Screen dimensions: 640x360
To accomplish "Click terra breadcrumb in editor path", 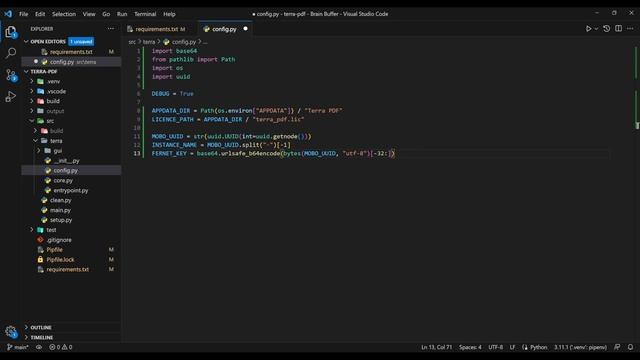I will point(149,42).
